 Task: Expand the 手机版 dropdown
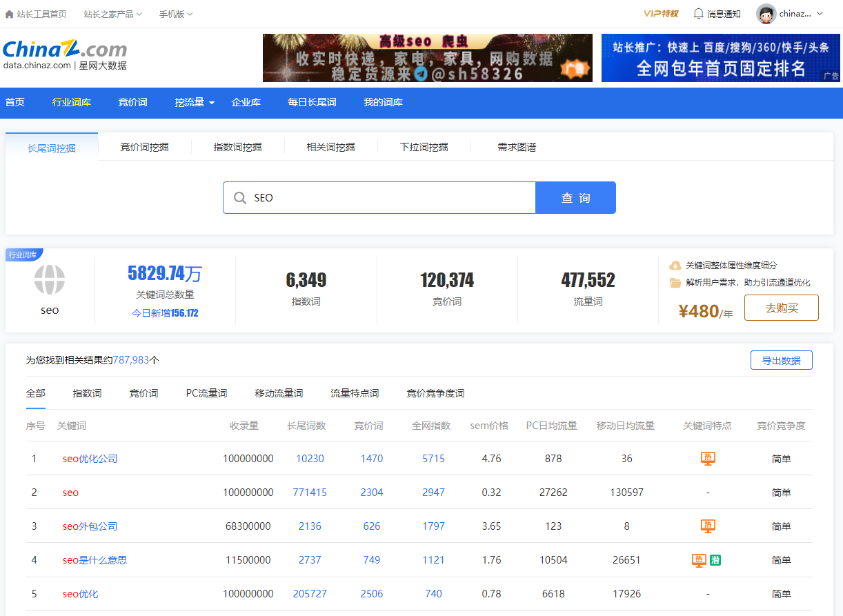[176, 14]
